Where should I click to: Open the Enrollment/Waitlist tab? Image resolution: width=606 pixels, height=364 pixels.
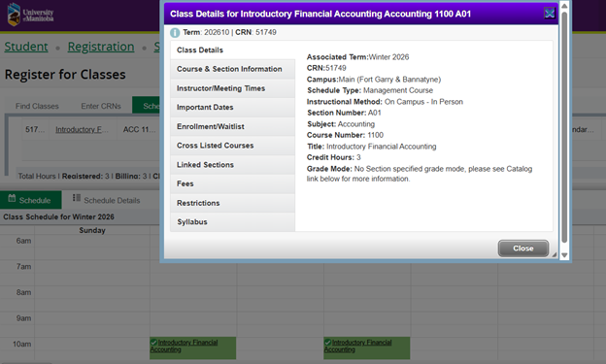tap(233, 127)
